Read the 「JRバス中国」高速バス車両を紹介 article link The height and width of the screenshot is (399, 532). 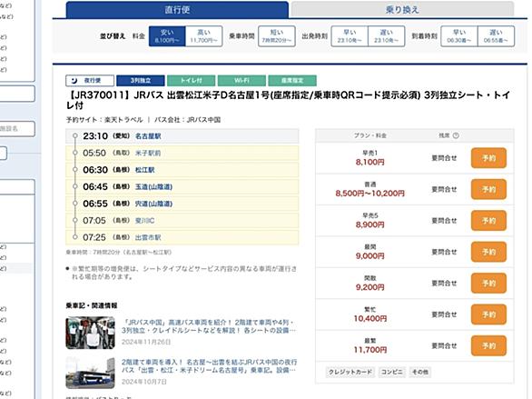209,326
